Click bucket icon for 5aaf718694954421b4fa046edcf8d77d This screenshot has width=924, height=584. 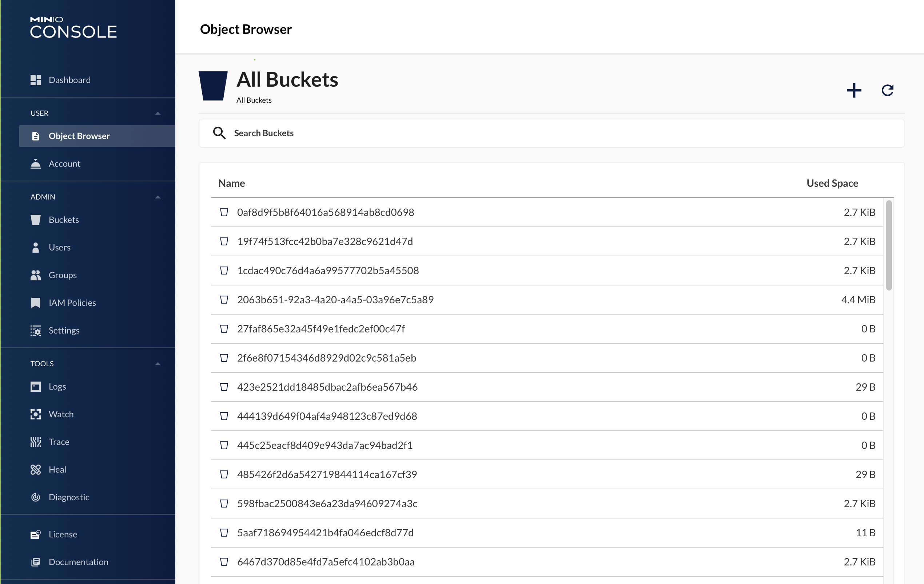click(224, 533)
